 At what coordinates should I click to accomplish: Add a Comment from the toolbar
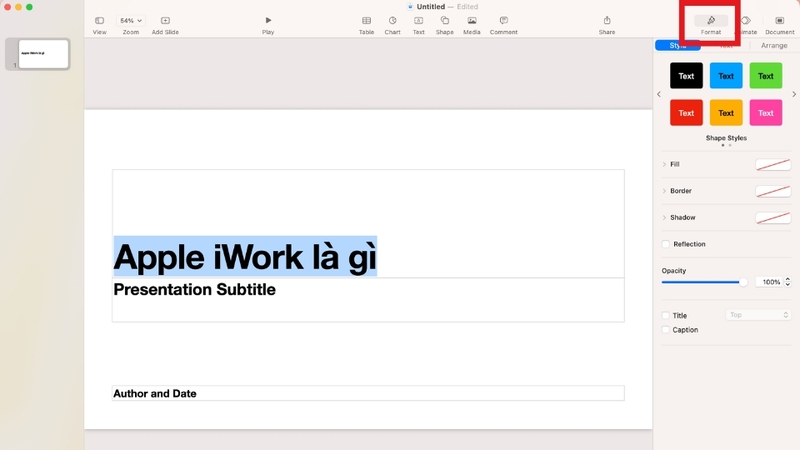click(504, 20)
